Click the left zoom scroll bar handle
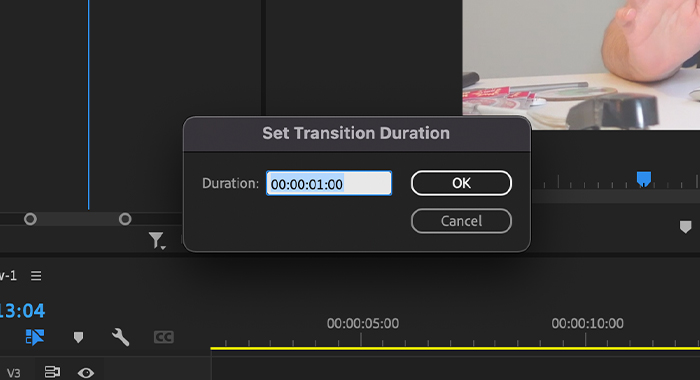This screenshot has width=700, height=380. click(30, 219)
